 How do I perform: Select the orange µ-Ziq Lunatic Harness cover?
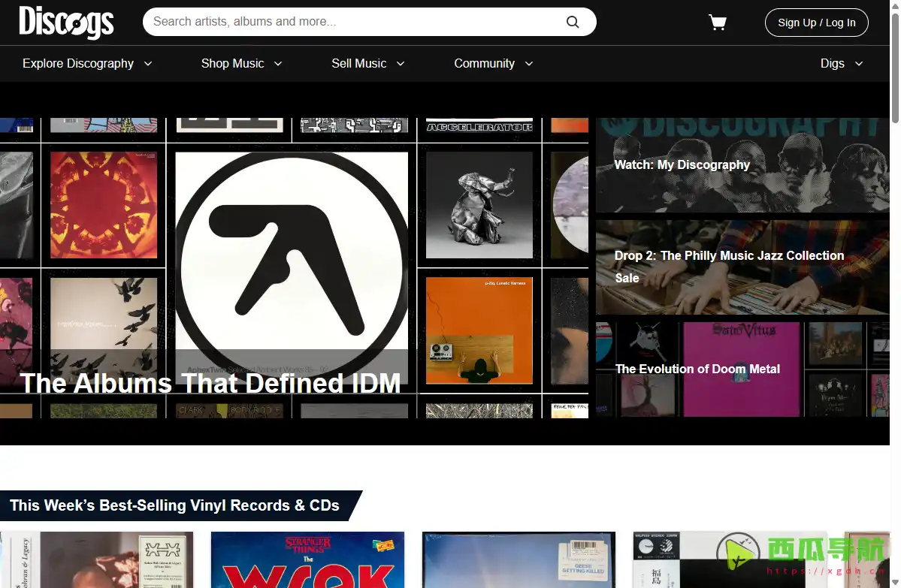point(479,330)
